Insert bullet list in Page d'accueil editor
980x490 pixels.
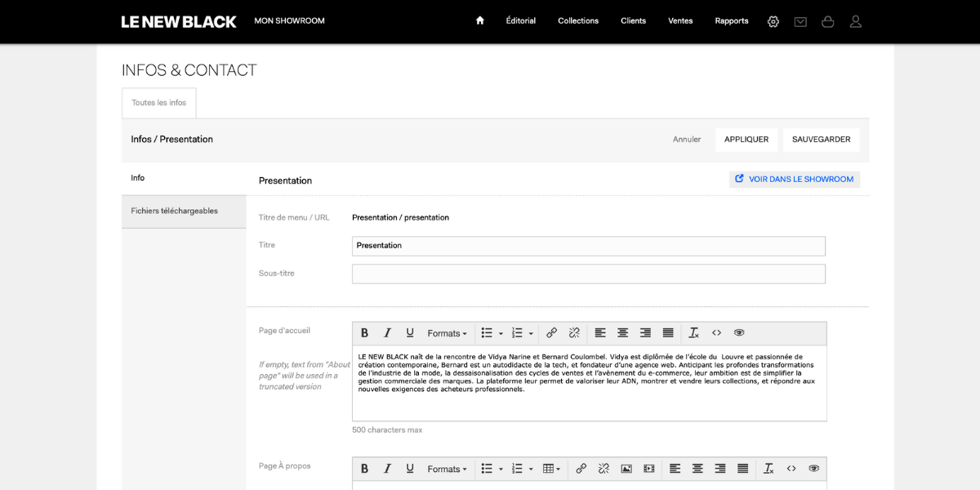point(487,333)
